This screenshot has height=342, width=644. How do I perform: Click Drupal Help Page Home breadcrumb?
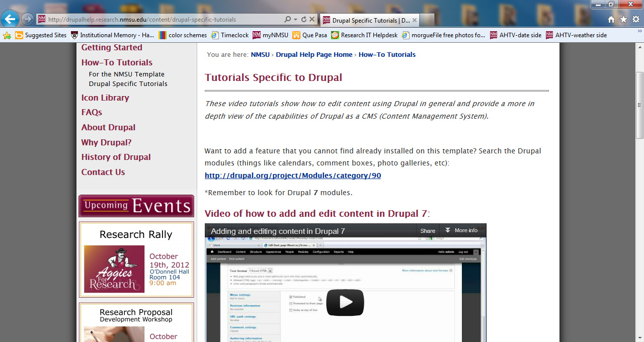[x=314, y=54]
